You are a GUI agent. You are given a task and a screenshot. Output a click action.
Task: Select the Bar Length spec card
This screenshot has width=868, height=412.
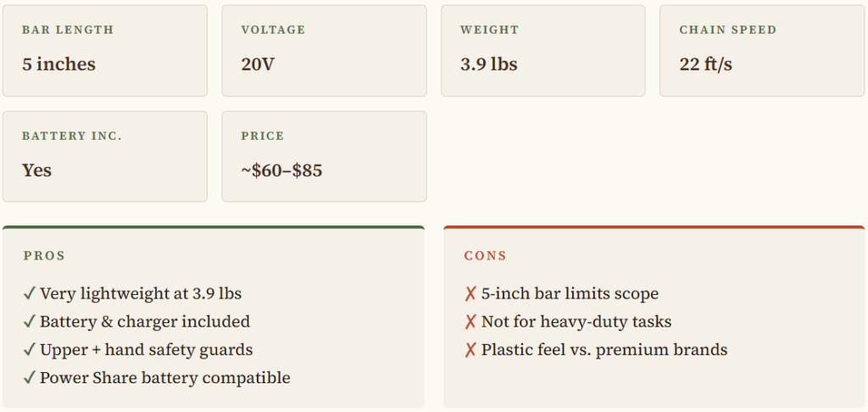(104, 50)
